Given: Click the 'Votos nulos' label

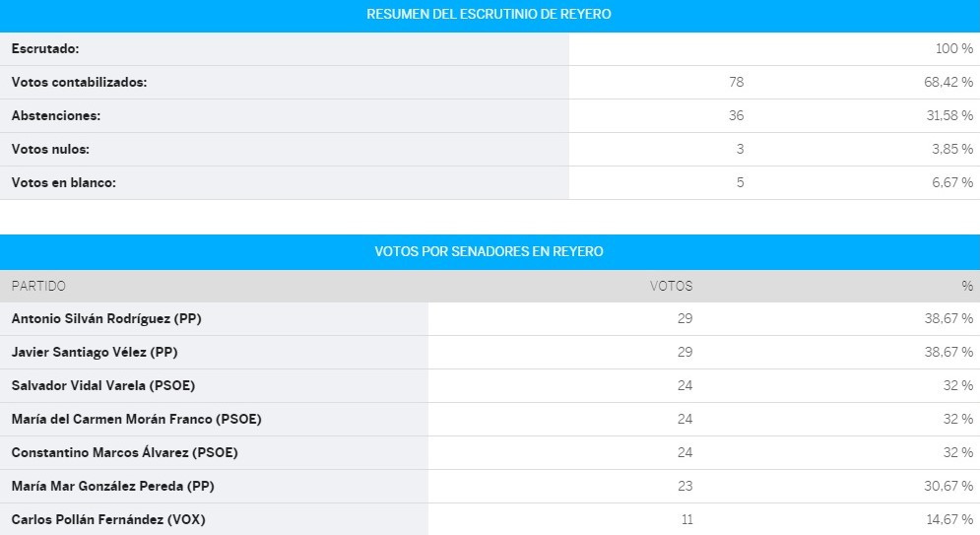Looking at the screenshot, I should (x=50, y=149).
